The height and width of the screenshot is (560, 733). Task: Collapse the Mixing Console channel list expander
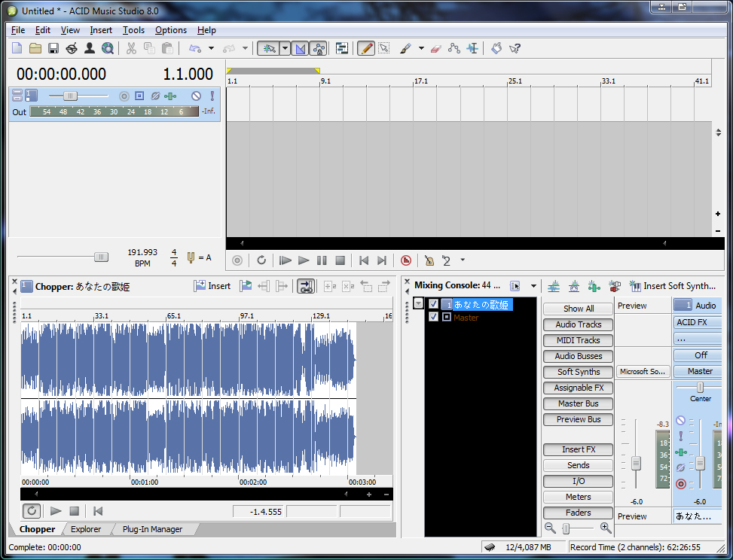pyautogui.click(x=419, y=304)
